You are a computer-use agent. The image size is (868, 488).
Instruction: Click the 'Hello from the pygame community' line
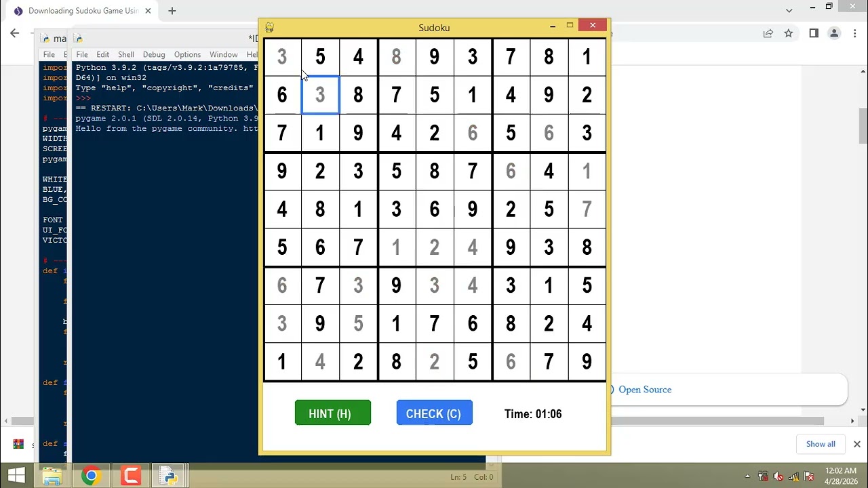pos(167,129)
